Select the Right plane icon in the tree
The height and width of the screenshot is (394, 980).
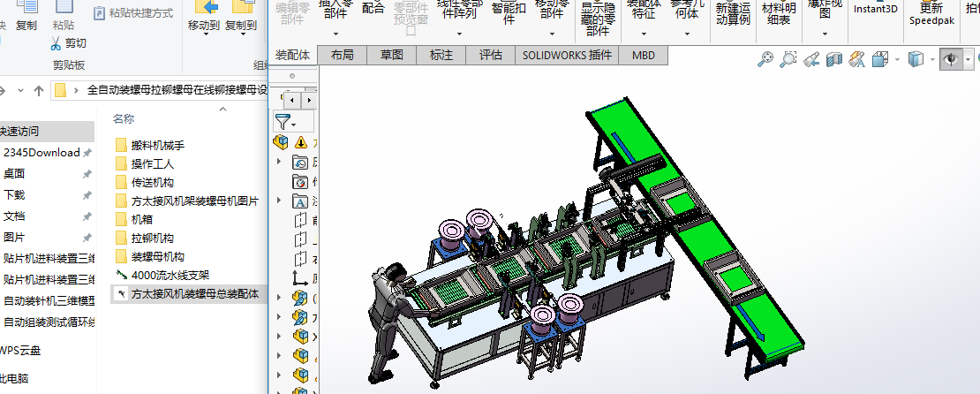[301, 259]
